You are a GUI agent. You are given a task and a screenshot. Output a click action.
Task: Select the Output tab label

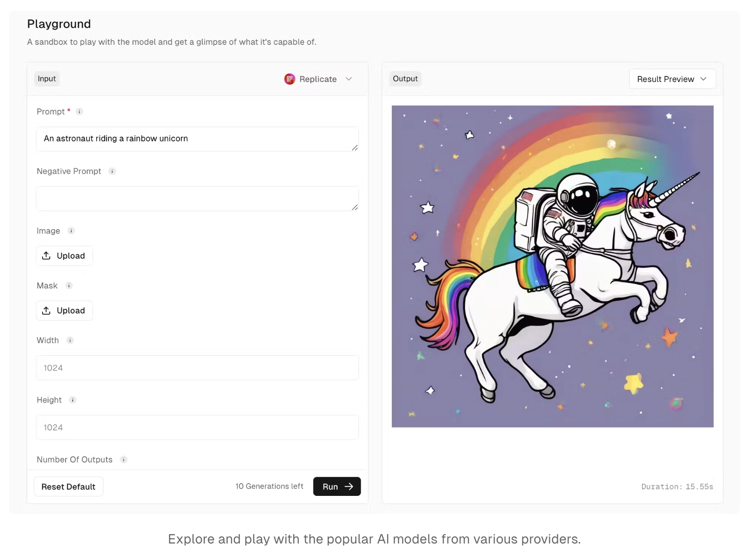[405, 79]
